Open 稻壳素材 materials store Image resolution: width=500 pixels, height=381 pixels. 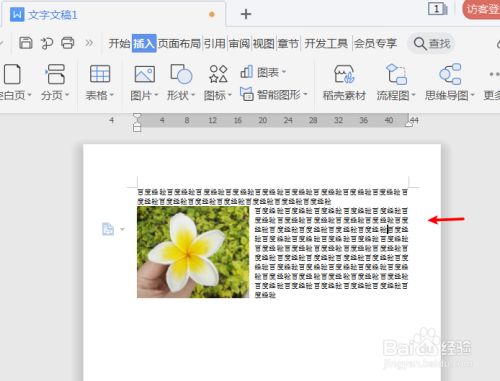(x=344, y=83)
